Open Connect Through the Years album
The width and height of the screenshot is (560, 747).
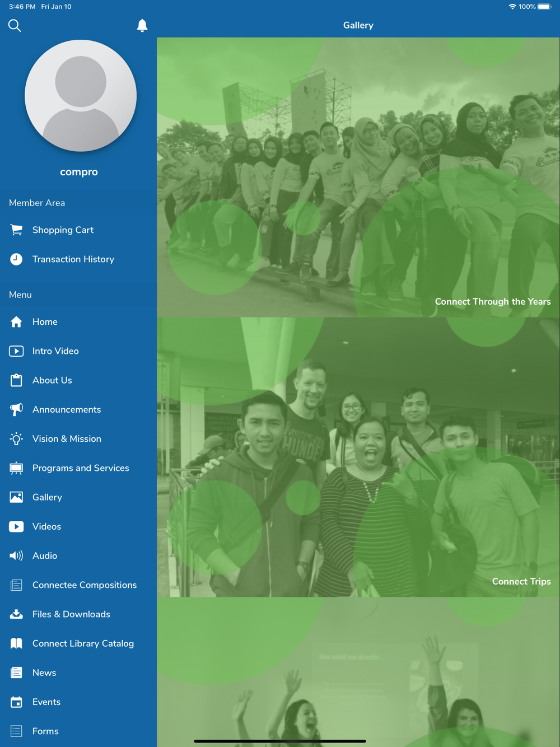pos(358,178)
